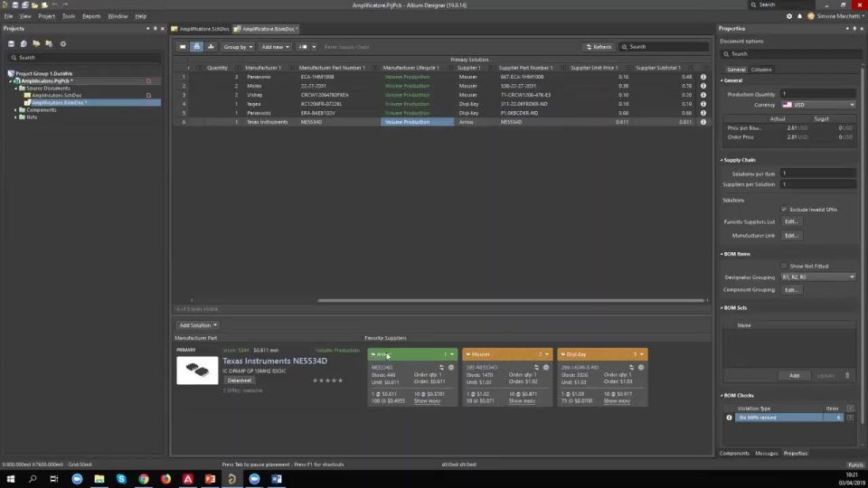Open the File menu
This screenshot has width=868, height=488.
tap(8, 16)
